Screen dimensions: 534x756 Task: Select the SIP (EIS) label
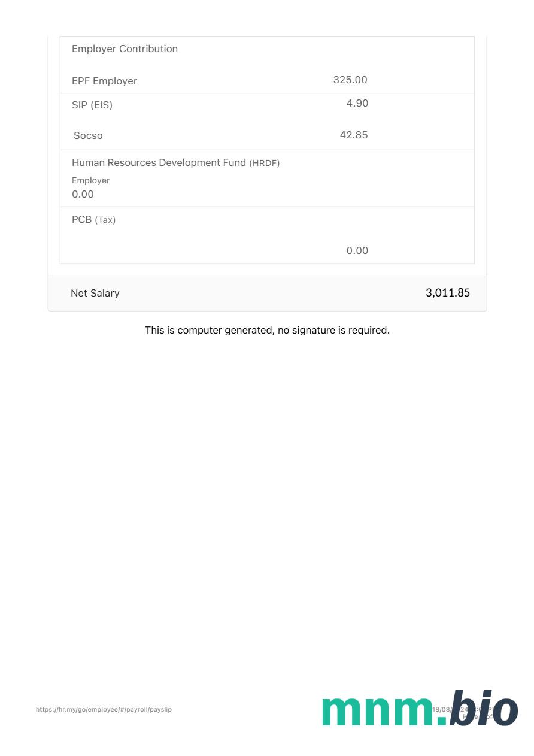point(92,105)
